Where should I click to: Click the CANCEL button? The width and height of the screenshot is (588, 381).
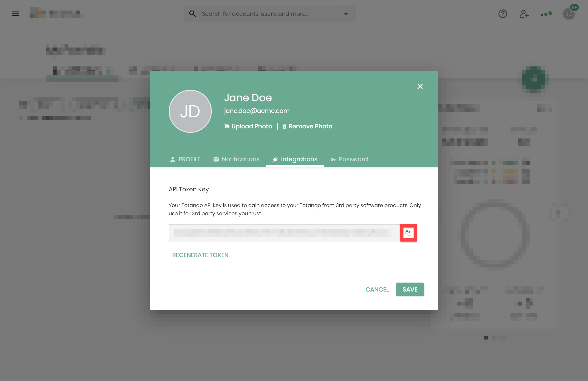(x=377, y=289)
